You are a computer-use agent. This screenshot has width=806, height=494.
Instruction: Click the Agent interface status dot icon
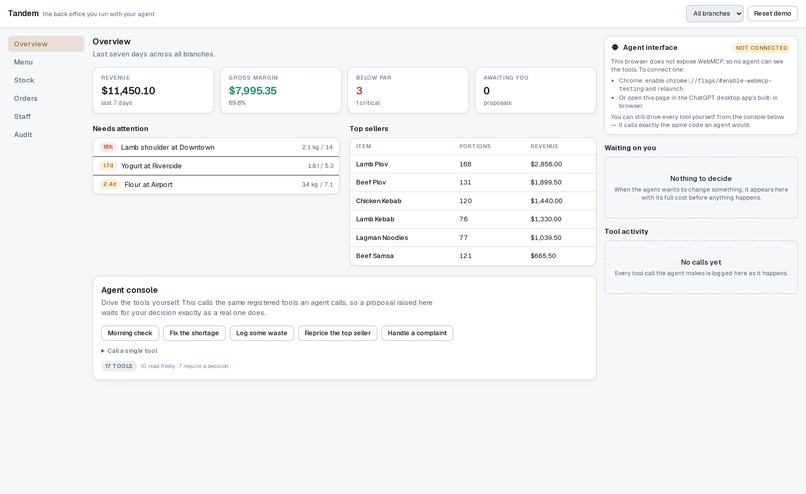615,47
